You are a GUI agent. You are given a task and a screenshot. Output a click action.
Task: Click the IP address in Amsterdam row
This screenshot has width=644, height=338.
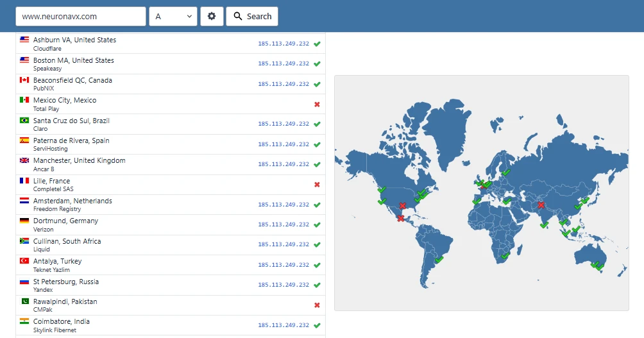pos(284,204)
